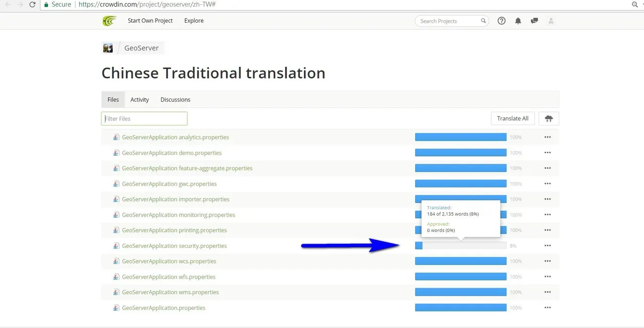The width and height of the screenshot is (644, 328).
Task: Open GeoServerApplication feature-aggregate.properties file
Action: [x=187, y=168]
